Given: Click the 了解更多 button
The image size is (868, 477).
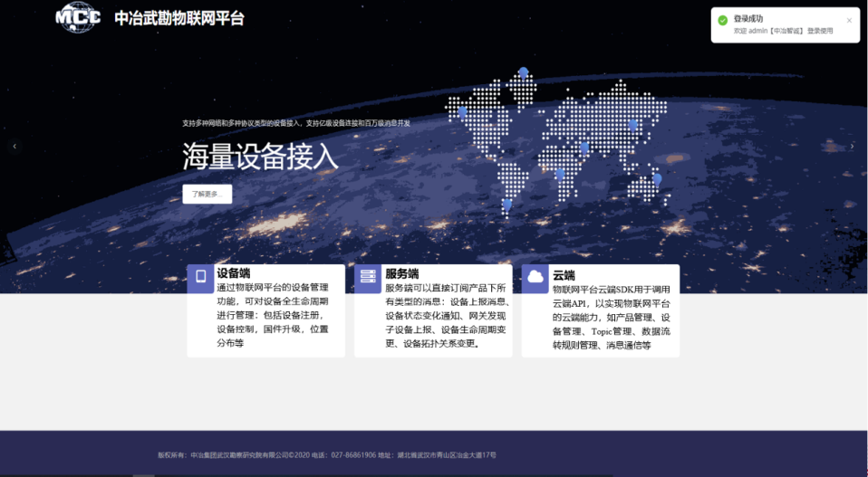Looking at the screenshot, I should click(207, 194).
